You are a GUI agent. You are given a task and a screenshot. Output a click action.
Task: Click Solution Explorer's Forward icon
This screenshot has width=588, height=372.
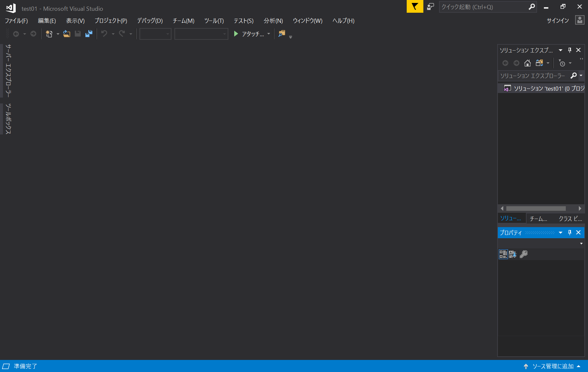[516, 63]
